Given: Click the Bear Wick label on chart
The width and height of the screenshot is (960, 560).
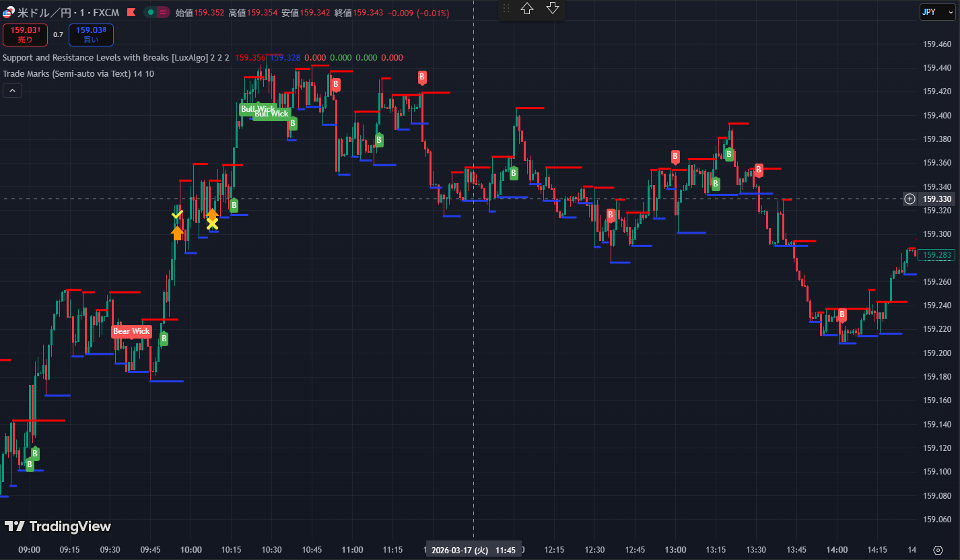Looking at the screenshot, I should pyautogui.click(x=131, y=331).
